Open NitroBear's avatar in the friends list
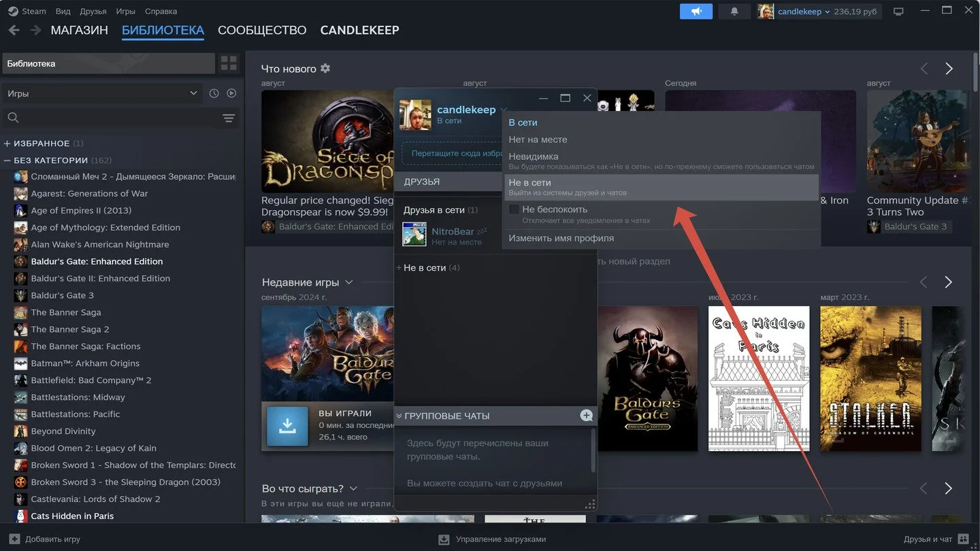 click(414, 234)
